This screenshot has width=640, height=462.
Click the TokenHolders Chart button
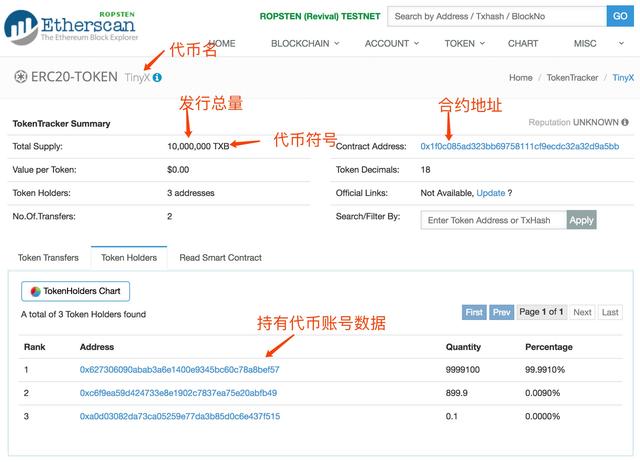point(76,291)
